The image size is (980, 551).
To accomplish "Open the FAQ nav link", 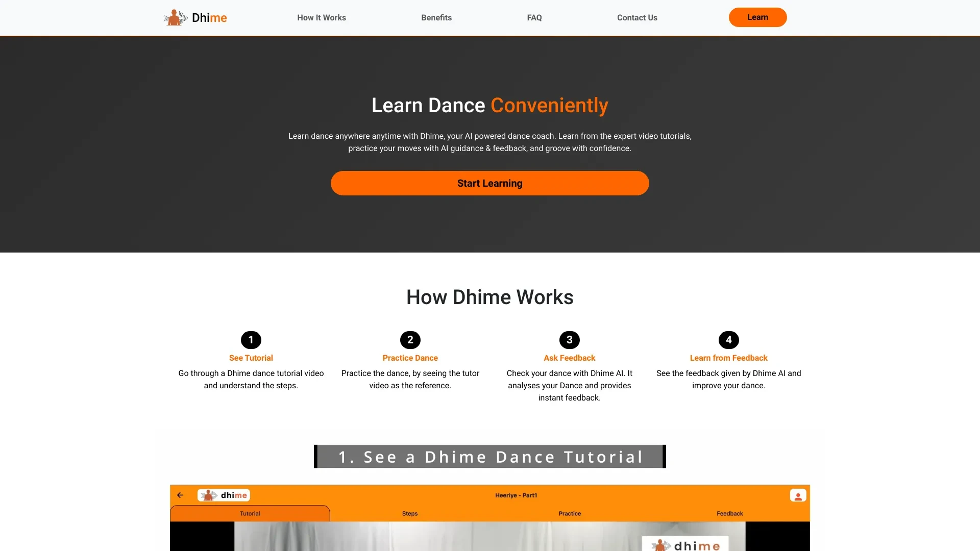I will (x=534, y=17).
